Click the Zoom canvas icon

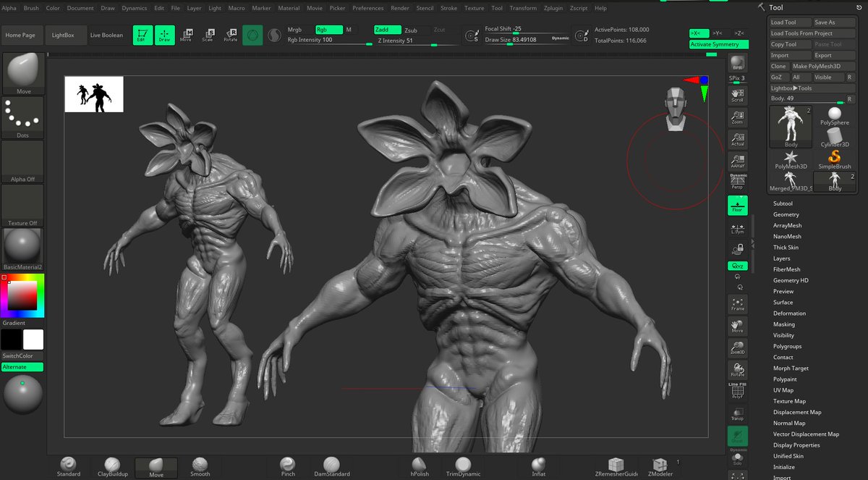738,117
